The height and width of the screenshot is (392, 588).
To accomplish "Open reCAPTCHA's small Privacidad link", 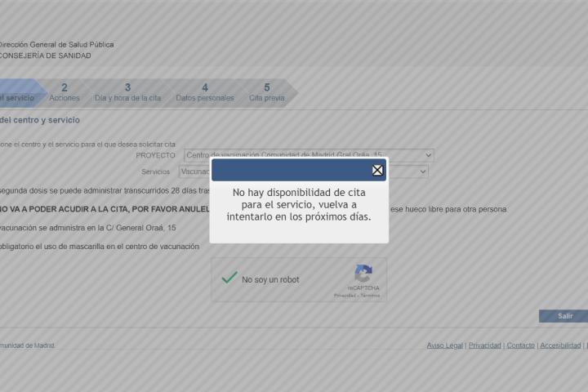I will (343, 296).
